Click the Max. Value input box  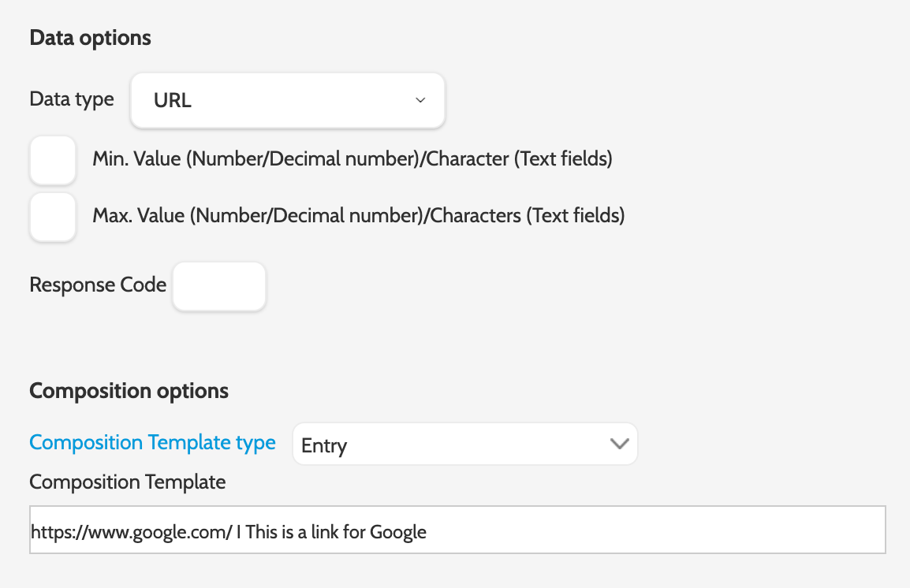(53, 216)
